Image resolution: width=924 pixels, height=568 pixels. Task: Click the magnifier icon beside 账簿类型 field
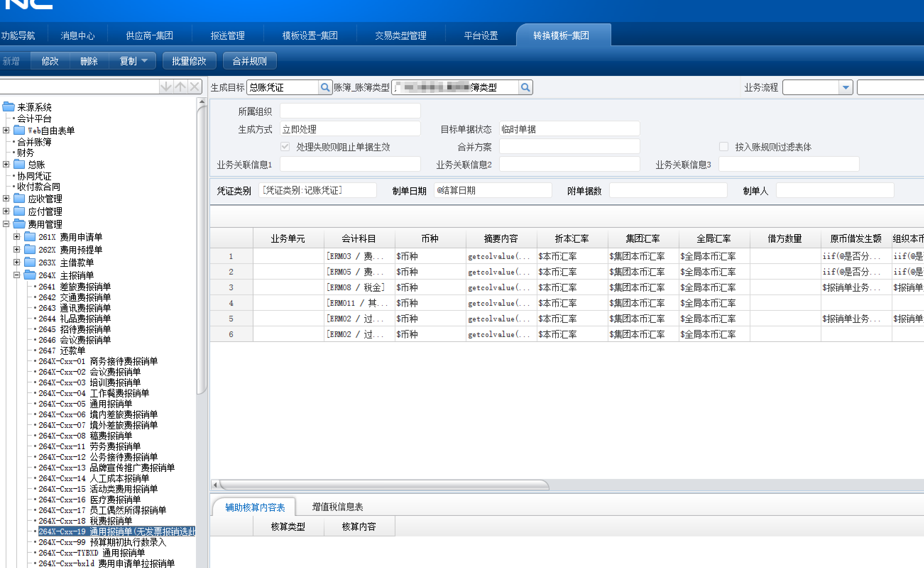(x=525, y=88)
